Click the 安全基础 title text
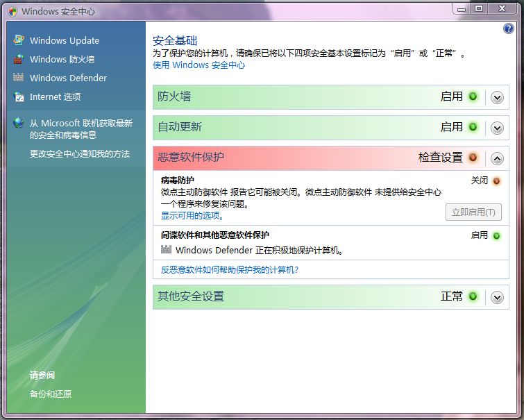 coord(175,41)
